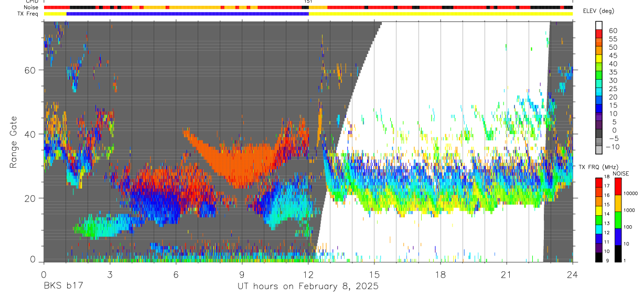644x297 pixels.
Task: Click the '-5' value in ELEV legend
Action: point(614,139)
